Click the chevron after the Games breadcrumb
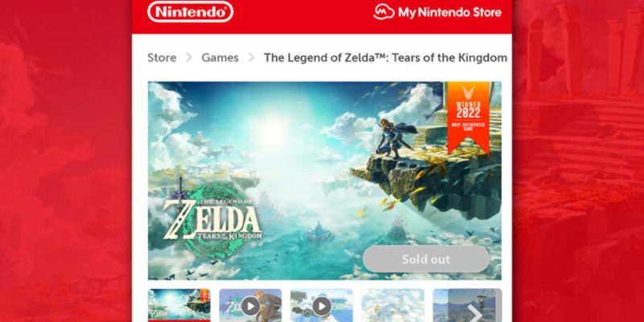 coord(251,58)
